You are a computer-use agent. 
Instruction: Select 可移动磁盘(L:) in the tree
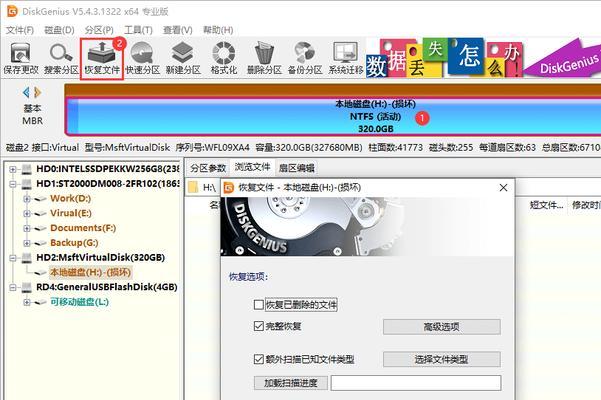pos(79,302)
